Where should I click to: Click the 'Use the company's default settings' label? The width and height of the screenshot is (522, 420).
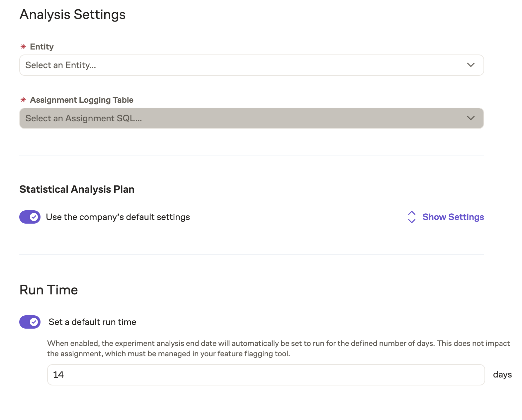[x=118, y=217]
